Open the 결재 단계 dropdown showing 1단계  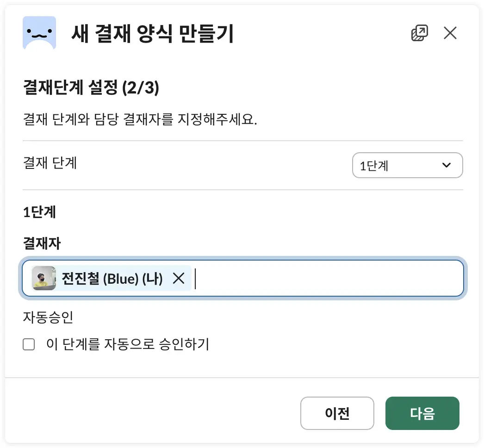coord(407,165)
